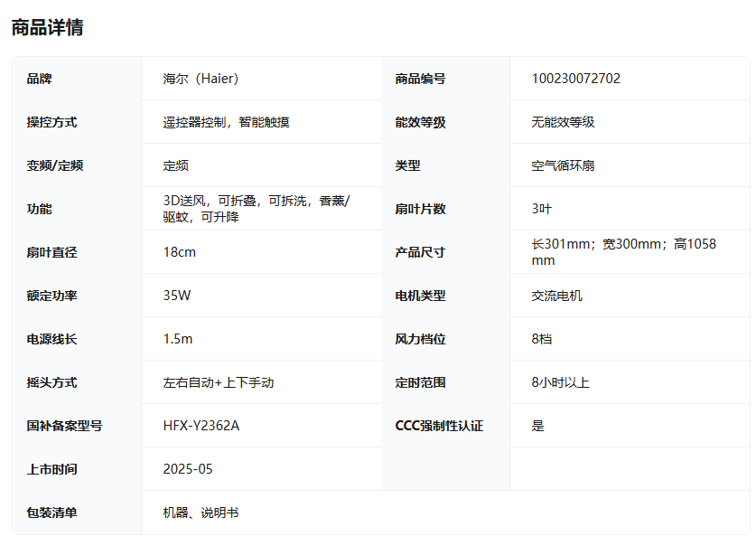Click the 定频 value
This screenshot has height=555, width=756.
click(175, 165)
